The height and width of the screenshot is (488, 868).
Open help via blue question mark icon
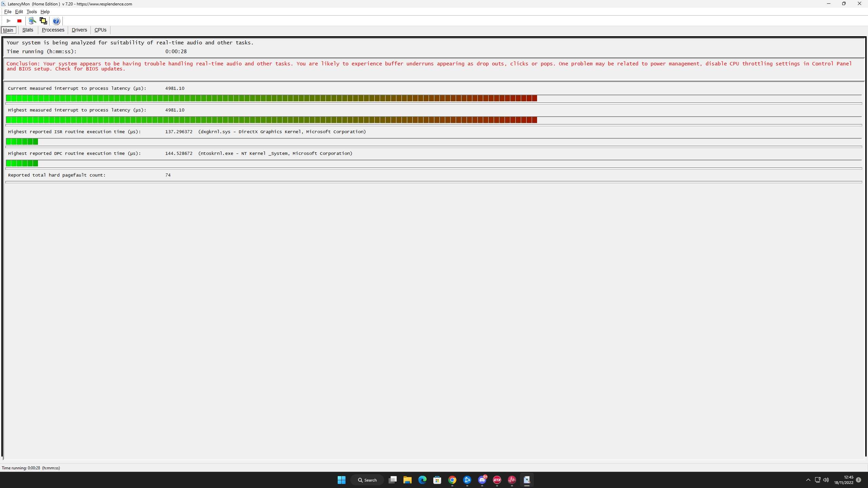click(56, 21)
